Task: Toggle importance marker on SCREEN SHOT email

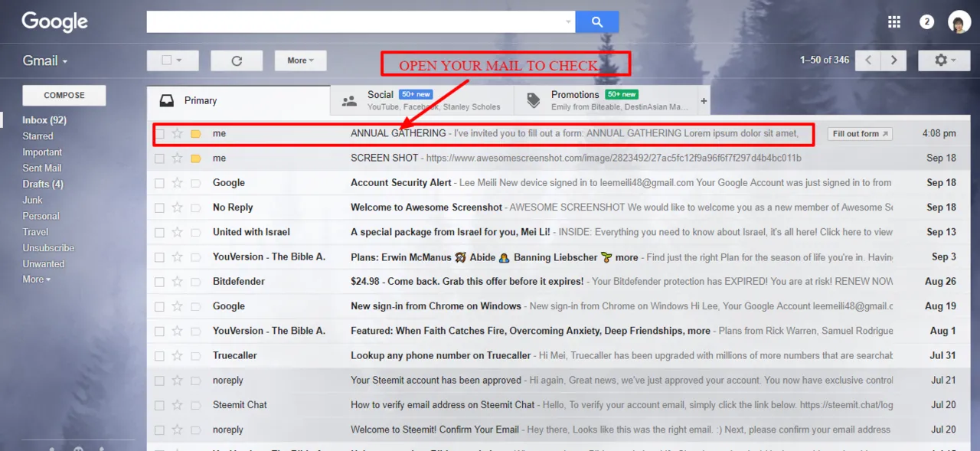Action: (x=195, y=158)
